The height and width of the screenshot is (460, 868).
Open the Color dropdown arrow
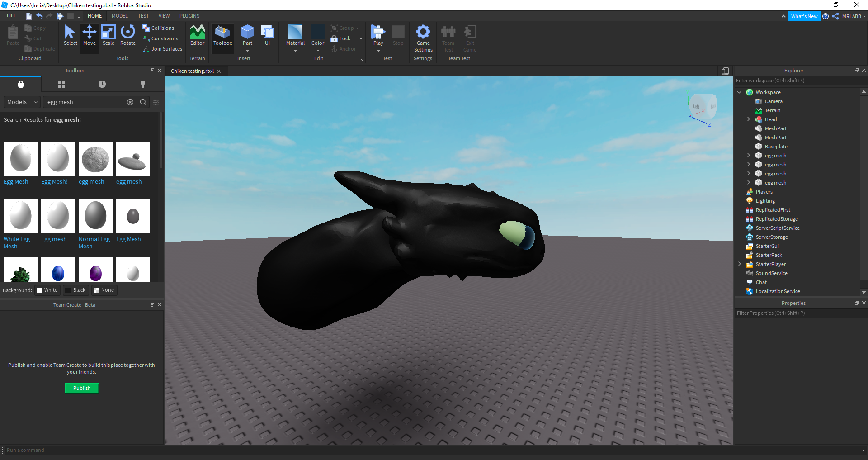tap(318, 51)
